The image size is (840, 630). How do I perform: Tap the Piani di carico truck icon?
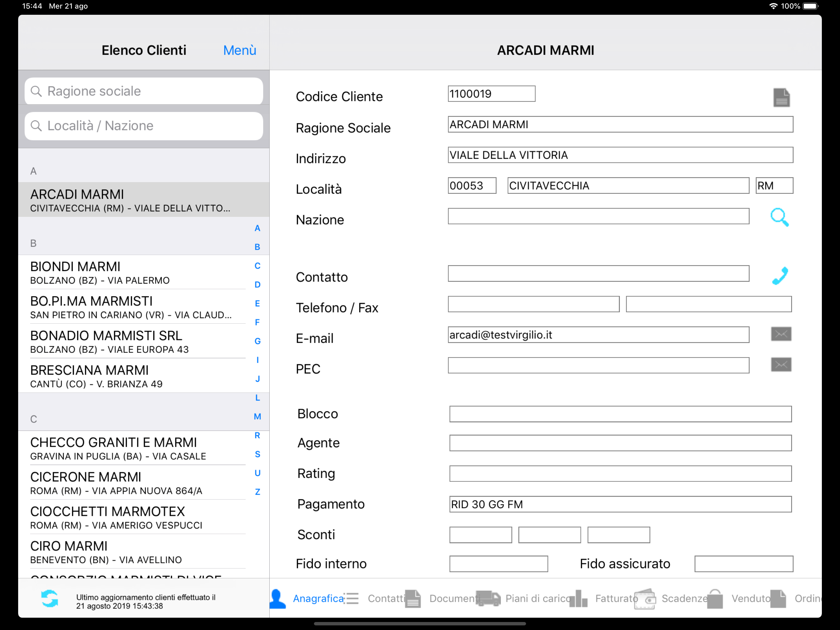click(x=488, y=598)
